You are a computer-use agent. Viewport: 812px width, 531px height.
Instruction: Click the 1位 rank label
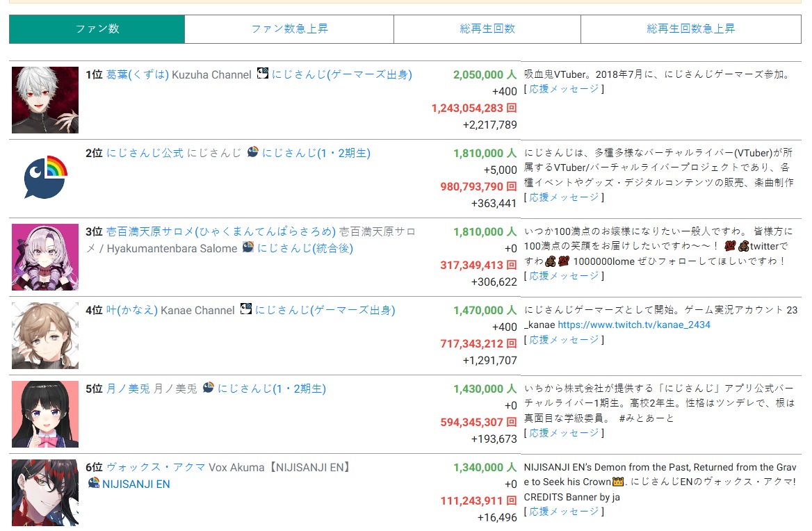pyautogui.click(x=95, y=74)
